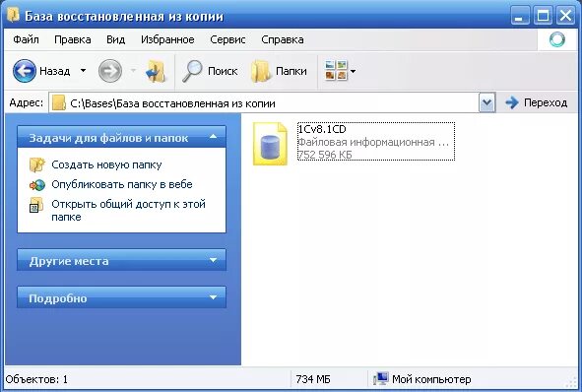
Task: Click the 734 МБ status bar entry
Action: pyautogui.click(x=313, y=379)
